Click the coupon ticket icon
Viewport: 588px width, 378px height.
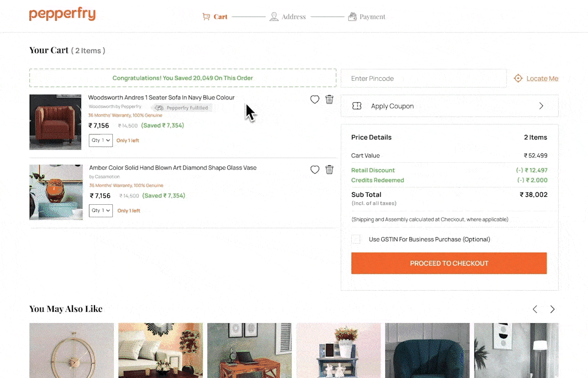(x=357, y=106)
